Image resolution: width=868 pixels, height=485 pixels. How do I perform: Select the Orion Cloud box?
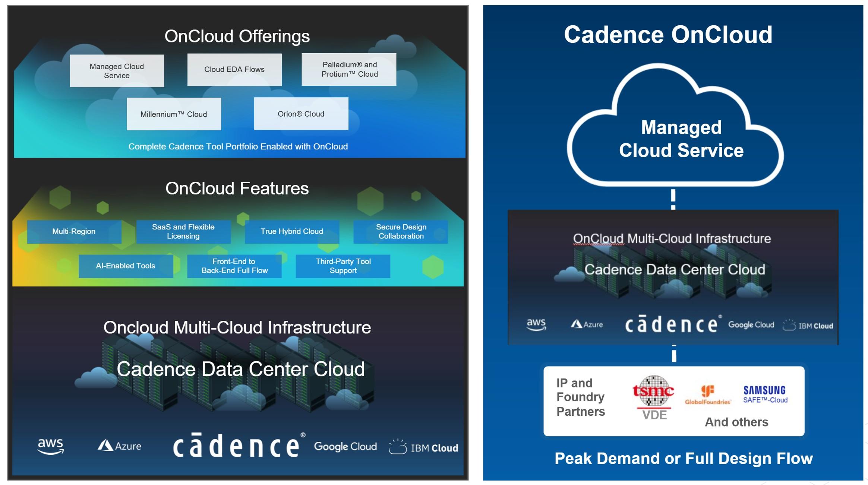tap(301, 114)
